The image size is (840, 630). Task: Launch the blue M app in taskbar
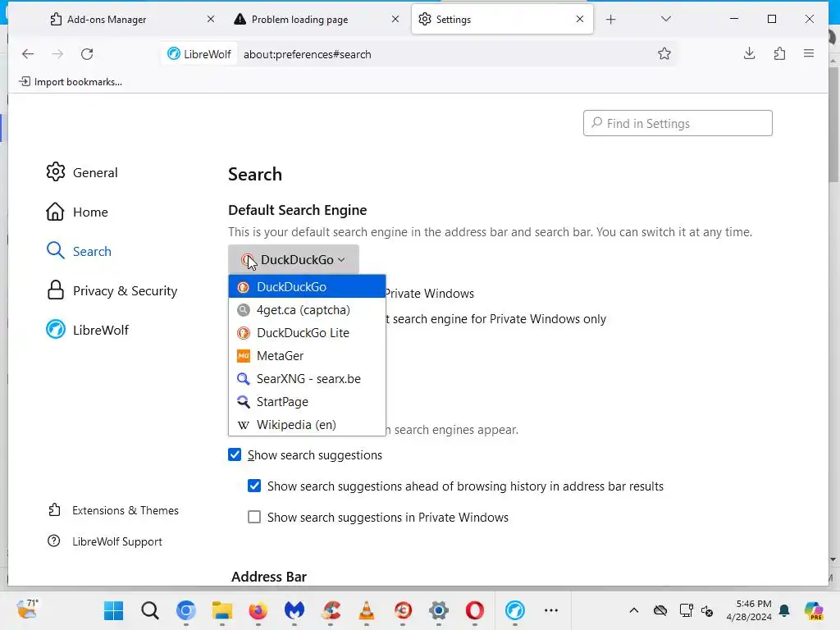(x=294, y=610)
